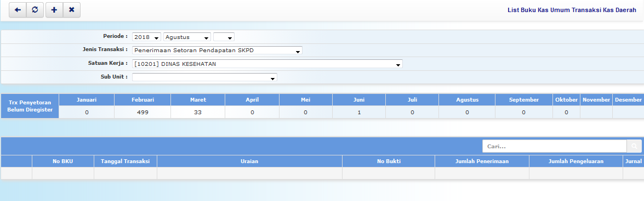Click the List Buku Kas Umum page title
The image size is (644, 201).
[x=572, y=10]
